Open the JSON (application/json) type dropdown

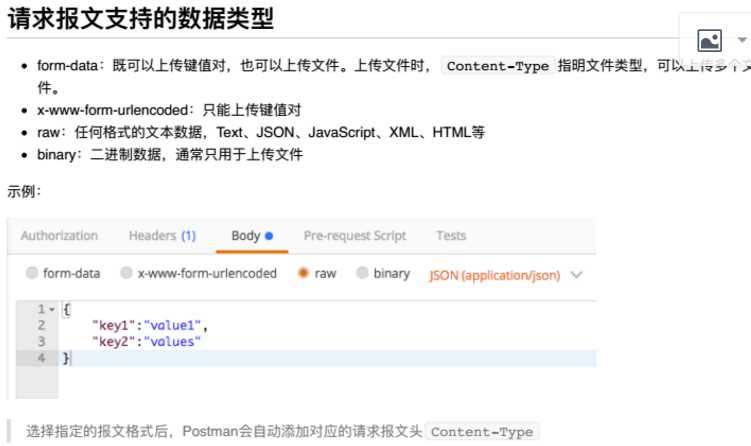click(x=506, y=275)
